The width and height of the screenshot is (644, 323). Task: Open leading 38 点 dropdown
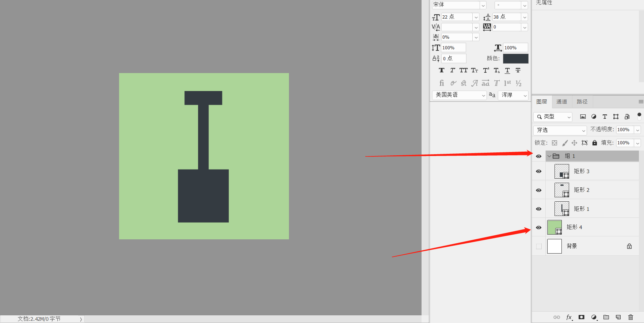(525, 17)
